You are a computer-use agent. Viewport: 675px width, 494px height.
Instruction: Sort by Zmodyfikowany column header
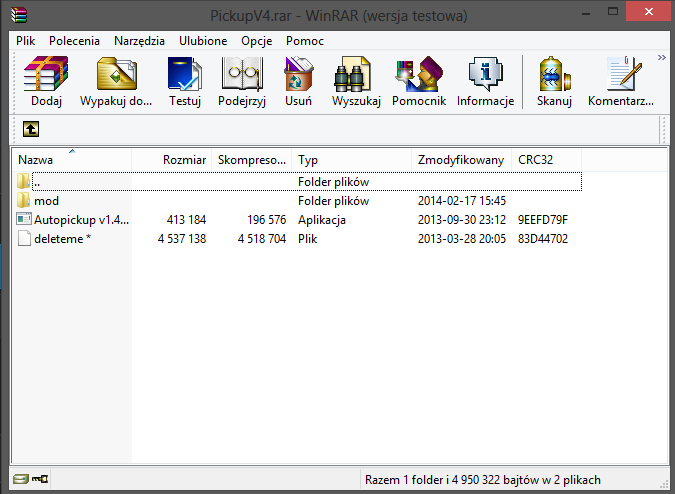coord(461,160)
